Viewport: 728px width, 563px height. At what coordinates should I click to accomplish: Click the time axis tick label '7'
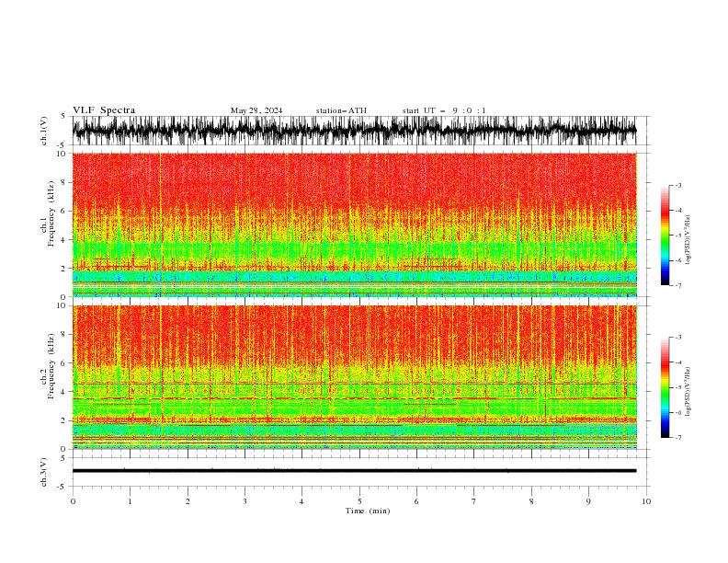click(x=474, y=501)
